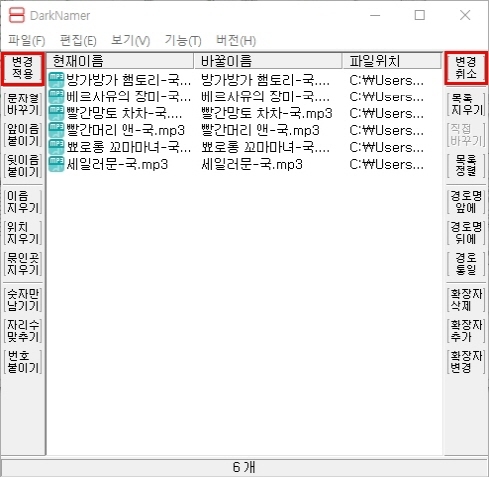Click the 숫자만 남기기 button
The width and height of the screenshot is (489, 477).
point(23,300)
